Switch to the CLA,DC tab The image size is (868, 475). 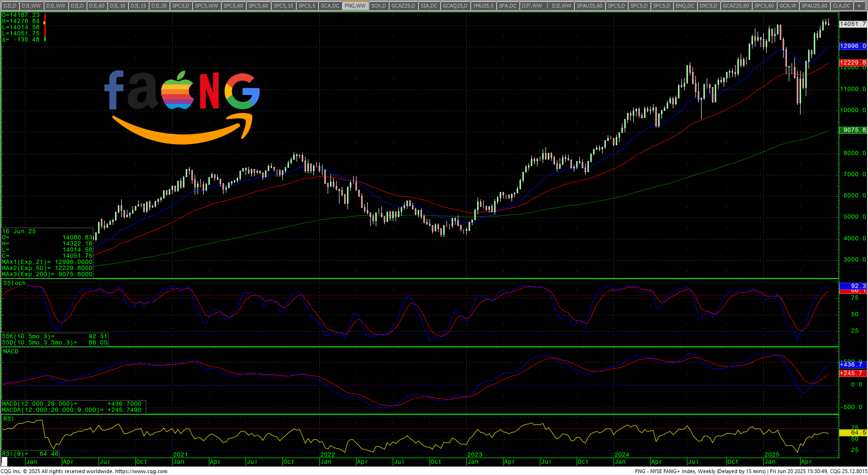tap(842, 6)
